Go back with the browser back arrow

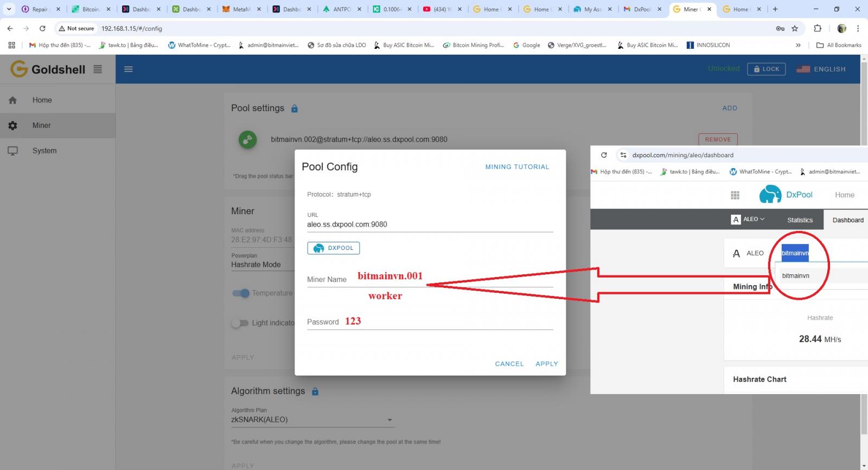[10, 28]
